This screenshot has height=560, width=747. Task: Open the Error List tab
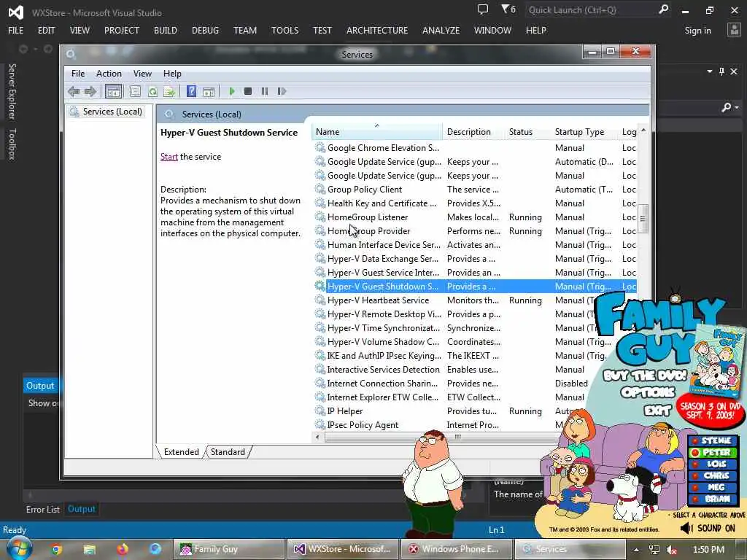coord(43,510)
